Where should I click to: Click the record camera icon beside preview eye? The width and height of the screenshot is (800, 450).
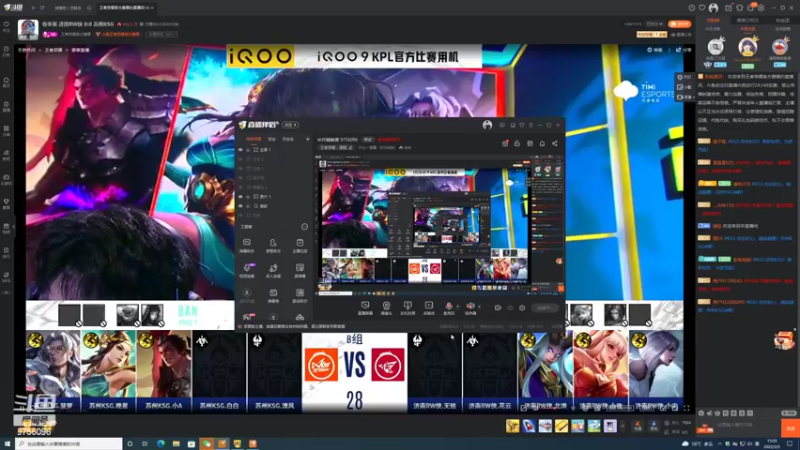pos(497,308)
